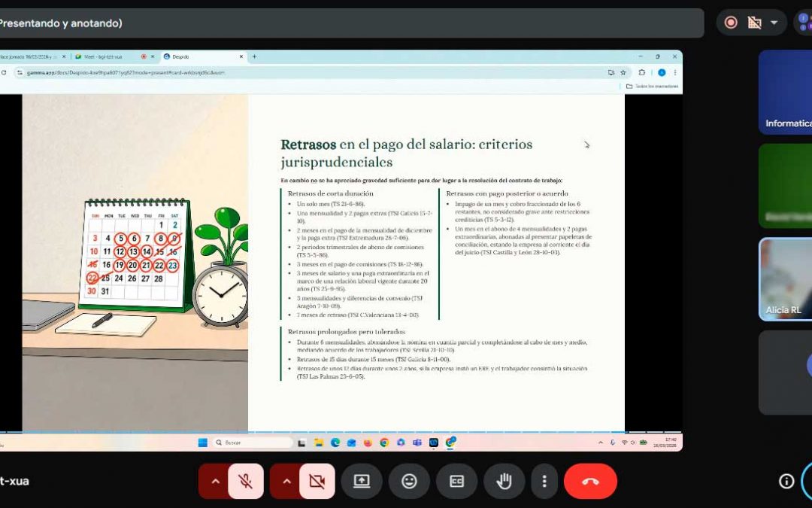
Task: Click the red recording indicator icon
Action: [x=731, y=23]
